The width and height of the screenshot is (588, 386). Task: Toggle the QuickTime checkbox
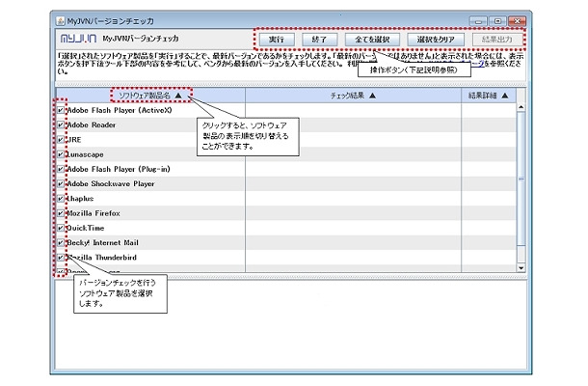[61, 228]
